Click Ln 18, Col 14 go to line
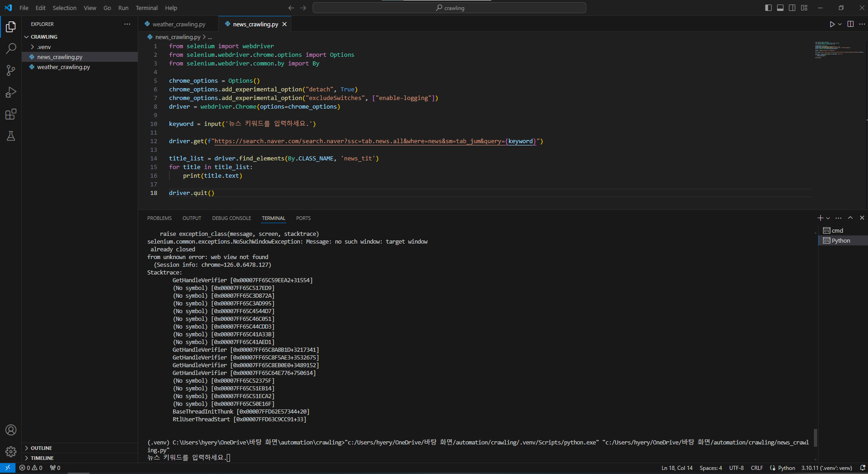The height and width of the screenshot is (474, 868). pyautogui.click(x=677, y=468)
